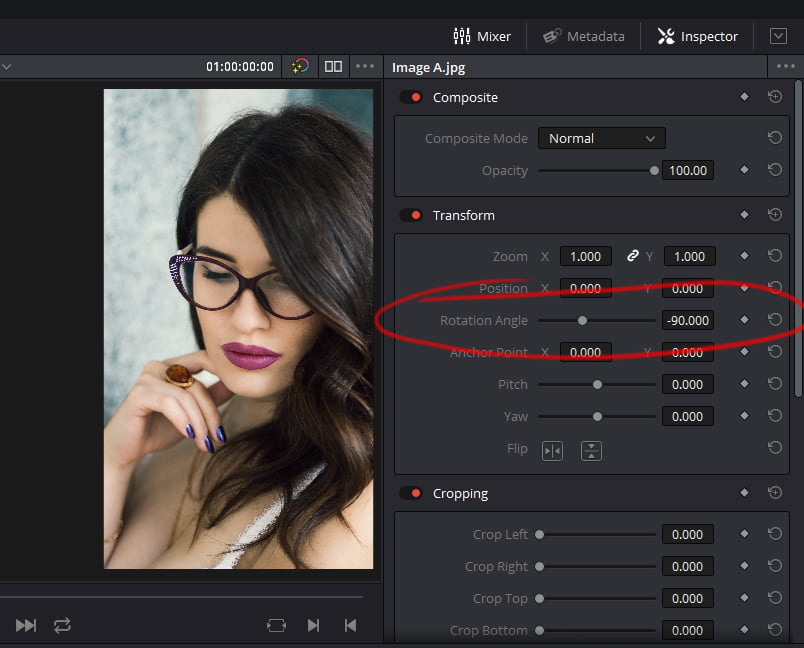Toggle the Zoom link chain icon

coord(633,255)
